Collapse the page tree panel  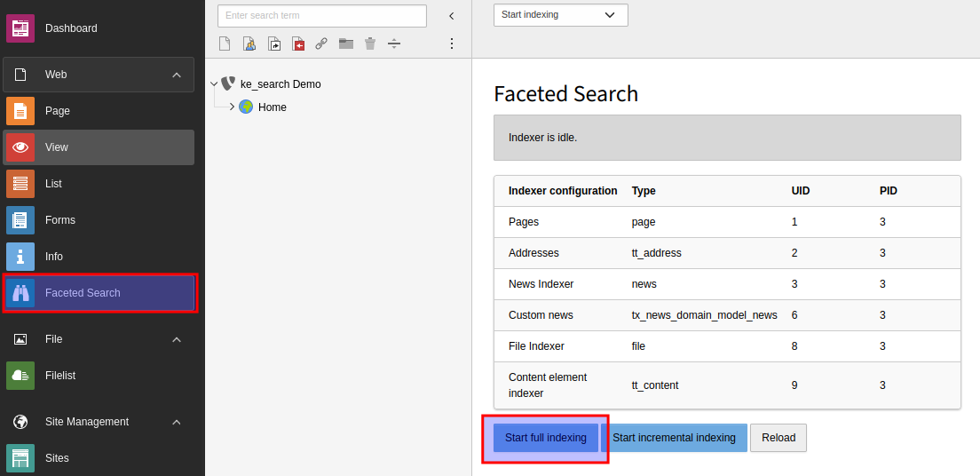[451, 16]
